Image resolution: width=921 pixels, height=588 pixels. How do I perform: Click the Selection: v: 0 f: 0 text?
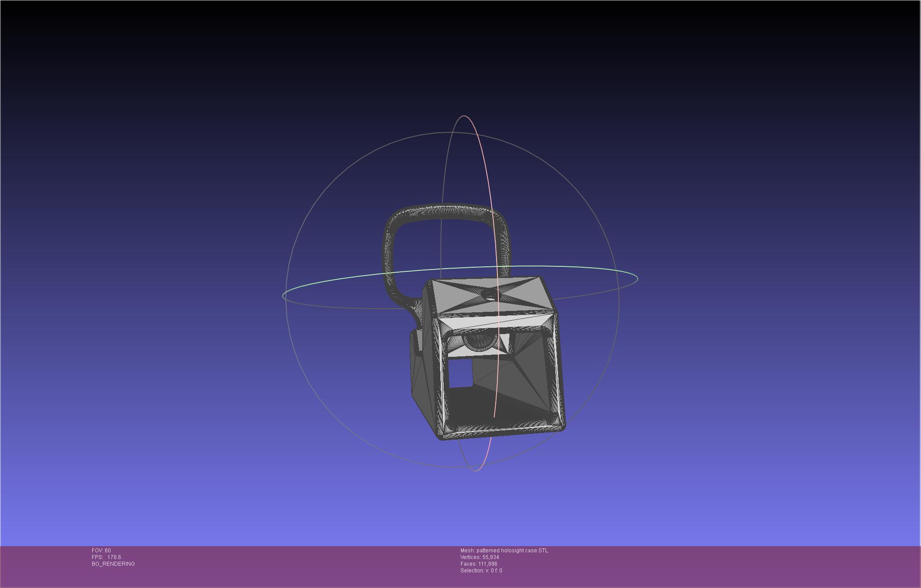[x=481, y=571]
